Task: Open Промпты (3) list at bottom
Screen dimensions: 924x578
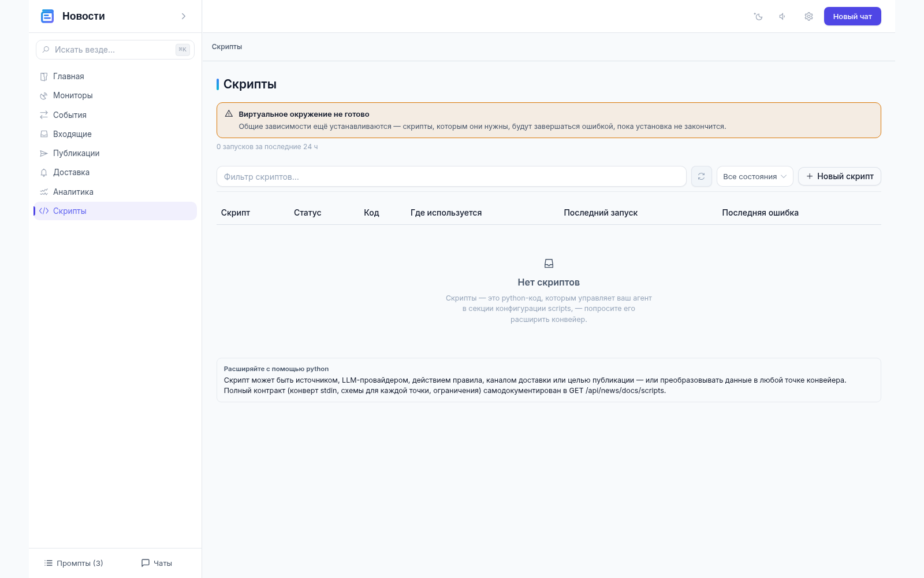Action: tap(73, 563)
